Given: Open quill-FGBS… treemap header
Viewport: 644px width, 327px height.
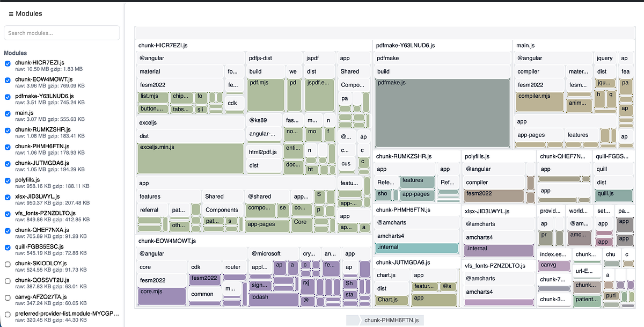Looking at the screenshot, I should (x=614, y=156).
